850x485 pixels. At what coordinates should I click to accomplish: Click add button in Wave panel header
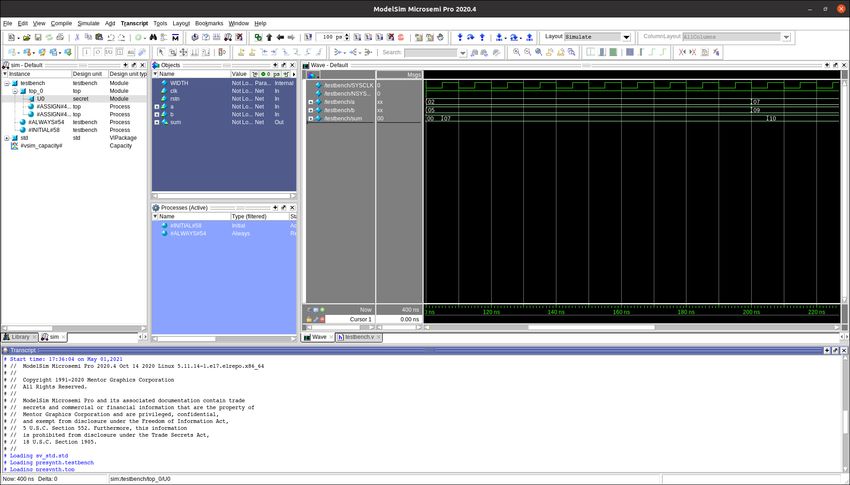[x=827, y=65]
